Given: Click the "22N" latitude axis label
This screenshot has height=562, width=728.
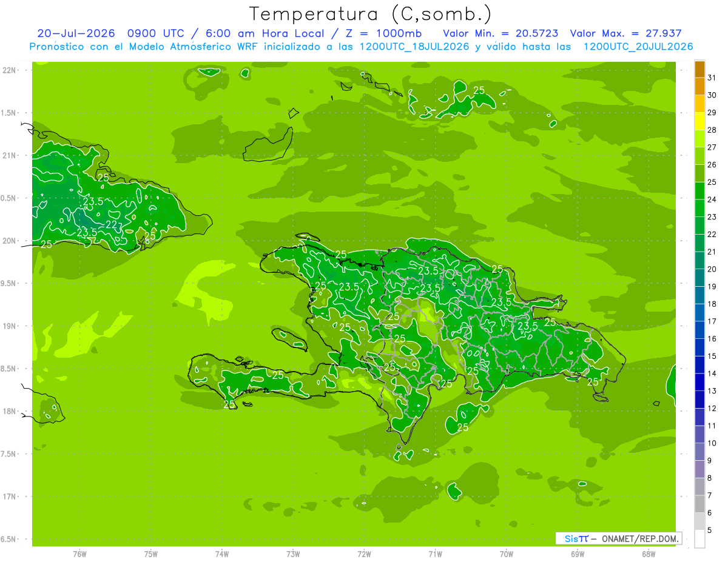Looking at the screenshot, I should pyautogui.click(x=10, y=70).
